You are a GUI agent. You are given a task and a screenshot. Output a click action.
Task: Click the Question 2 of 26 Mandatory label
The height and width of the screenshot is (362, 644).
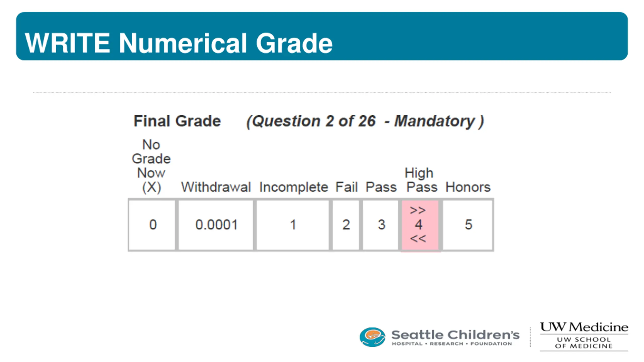point(365,122)
